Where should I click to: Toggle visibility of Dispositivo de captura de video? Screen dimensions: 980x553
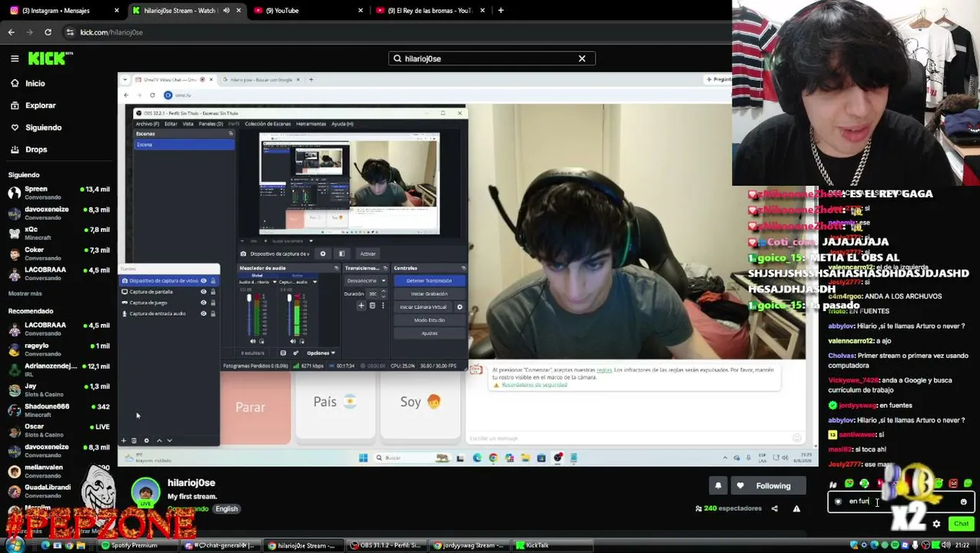click(x=204, y=281)
